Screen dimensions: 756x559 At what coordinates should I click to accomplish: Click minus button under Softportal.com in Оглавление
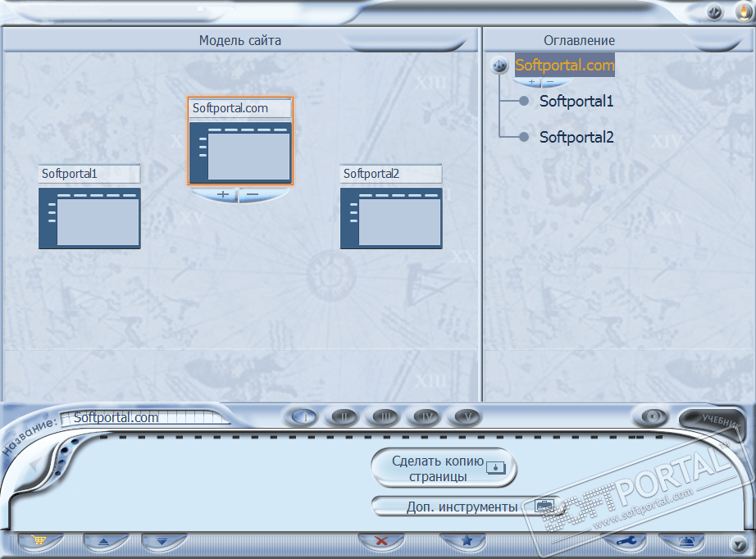[x=551, y=82]
